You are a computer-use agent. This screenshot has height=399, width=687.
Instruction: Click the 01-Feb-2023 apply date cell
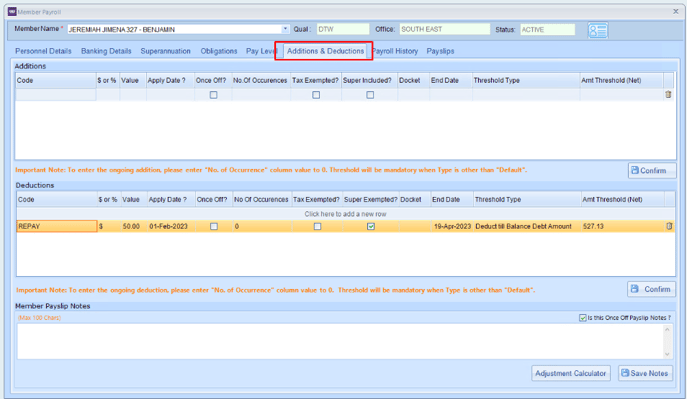pos(170,226)
